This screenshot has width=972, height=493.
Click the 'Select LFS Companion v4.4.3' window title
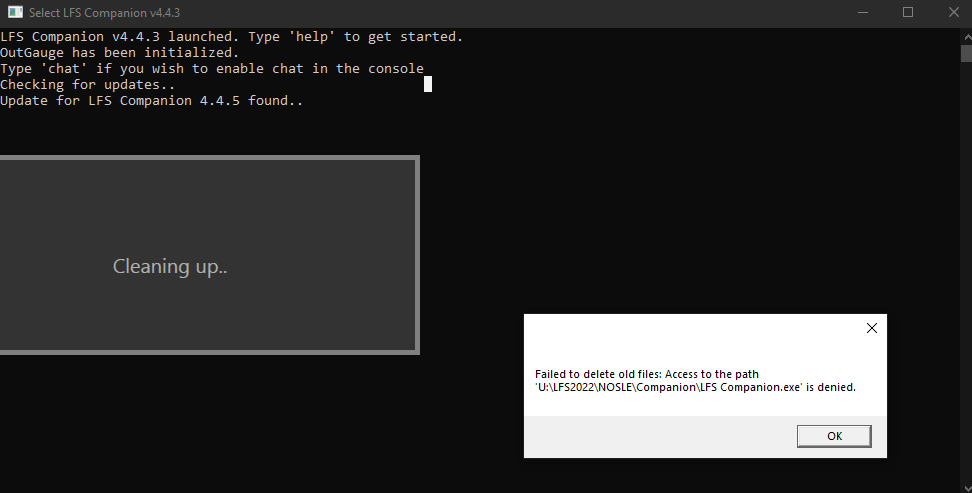pos(104,12)
